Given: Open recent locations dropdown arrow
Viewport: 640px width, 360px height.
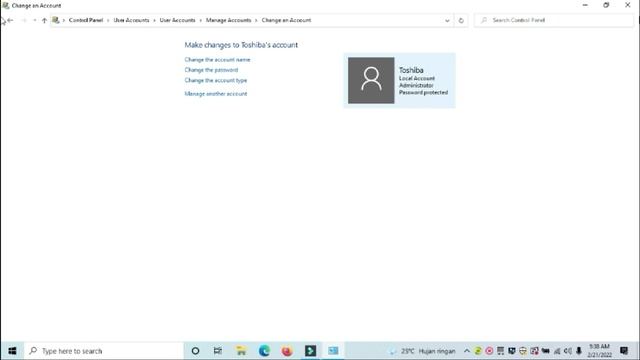Looking at the screenshot, I should coord(35,20).
